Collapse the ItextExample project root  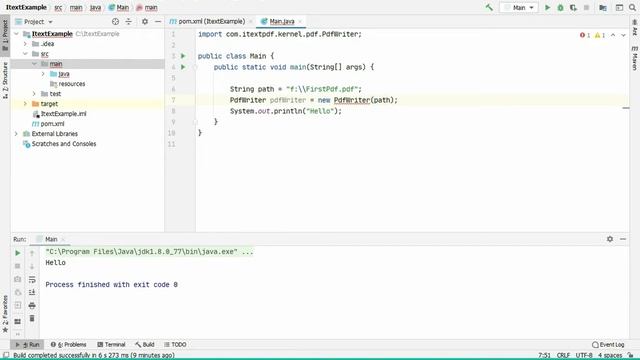pyautogui.click(x=16, y=34)
